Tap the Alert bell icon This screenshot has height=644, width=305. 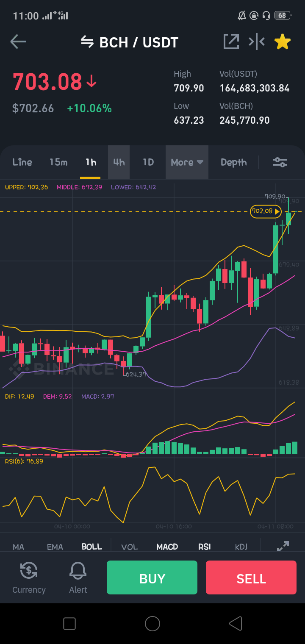point(78,570)
